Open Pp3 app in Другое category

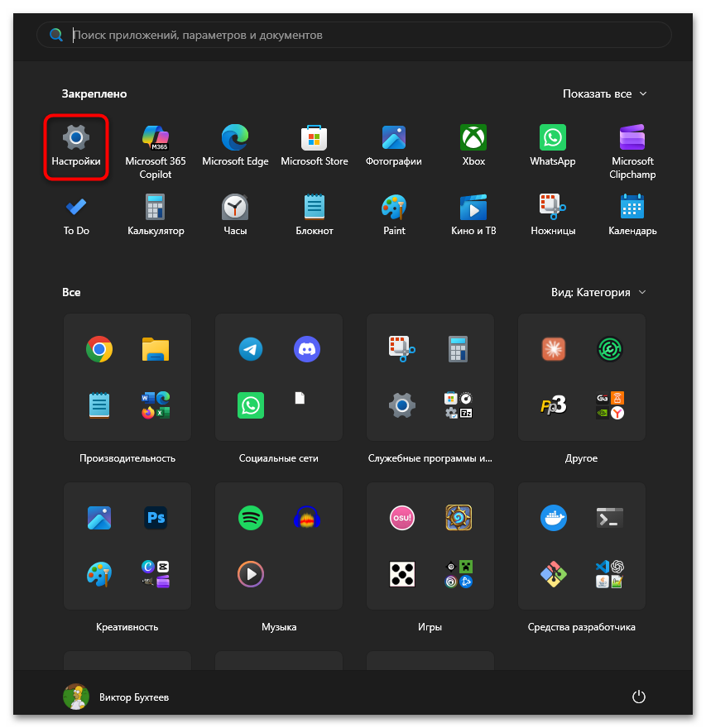554,405
